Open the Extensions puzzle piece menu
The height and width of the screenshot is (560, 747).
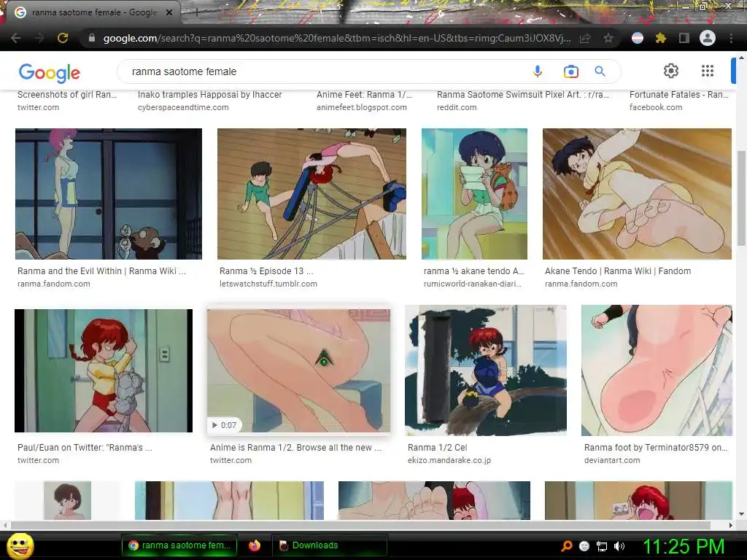coord(660,38)
